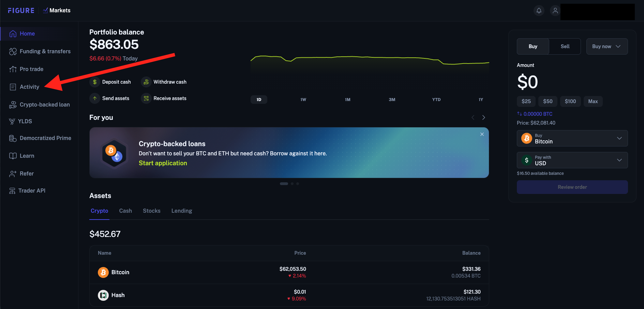Open the Hash asset row

coord(289,295)
